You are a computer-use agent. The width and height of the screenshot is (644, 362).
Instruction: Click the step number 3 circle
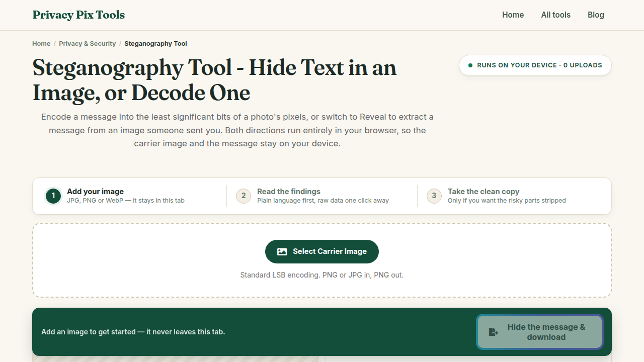[434, 196]
